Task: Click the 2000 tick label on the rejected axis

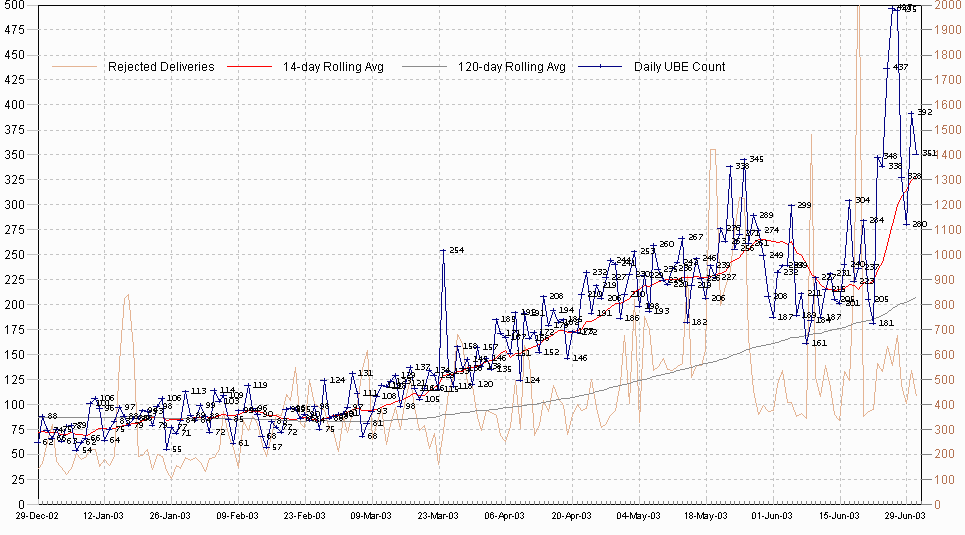Action: [x=948, y=6]
